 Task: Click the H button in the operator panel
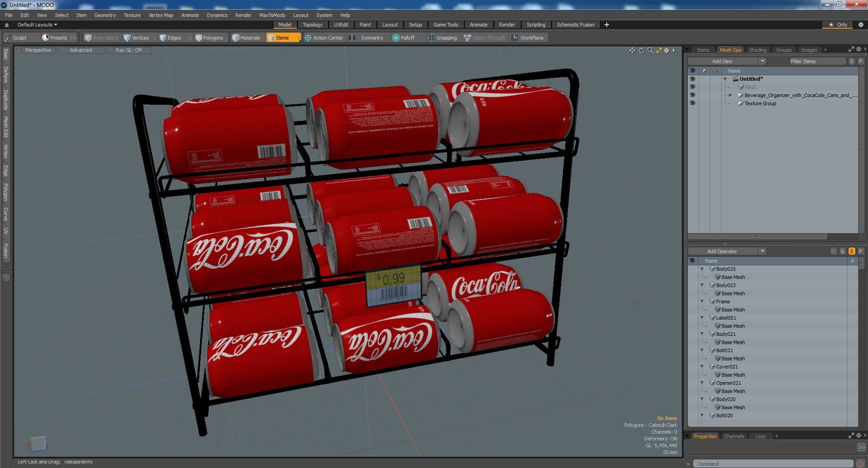click(x=834, y=251)
